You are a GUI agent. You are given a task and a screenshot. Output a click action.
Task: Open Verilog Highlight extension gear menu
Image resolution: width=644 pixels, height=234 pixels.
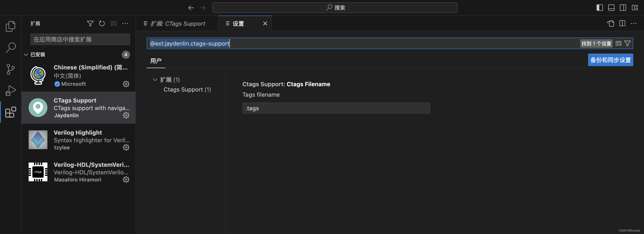pos(126,147)
